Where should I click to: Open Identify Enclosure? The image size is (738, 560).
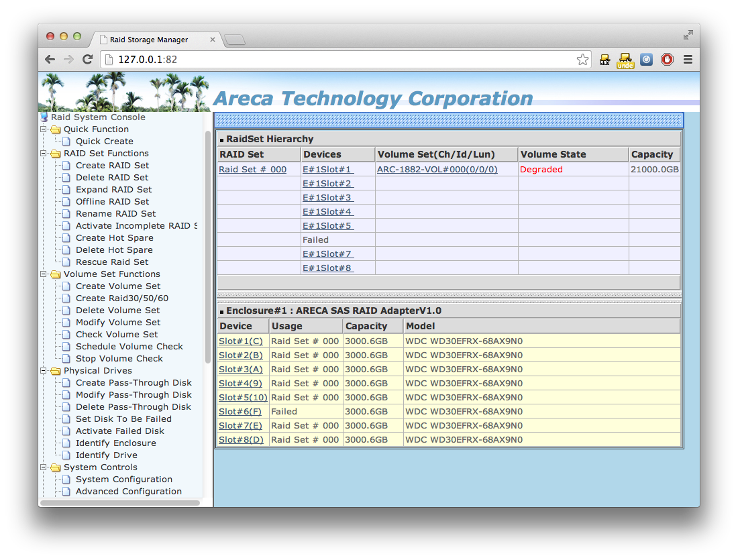click(x=116, y=443)
